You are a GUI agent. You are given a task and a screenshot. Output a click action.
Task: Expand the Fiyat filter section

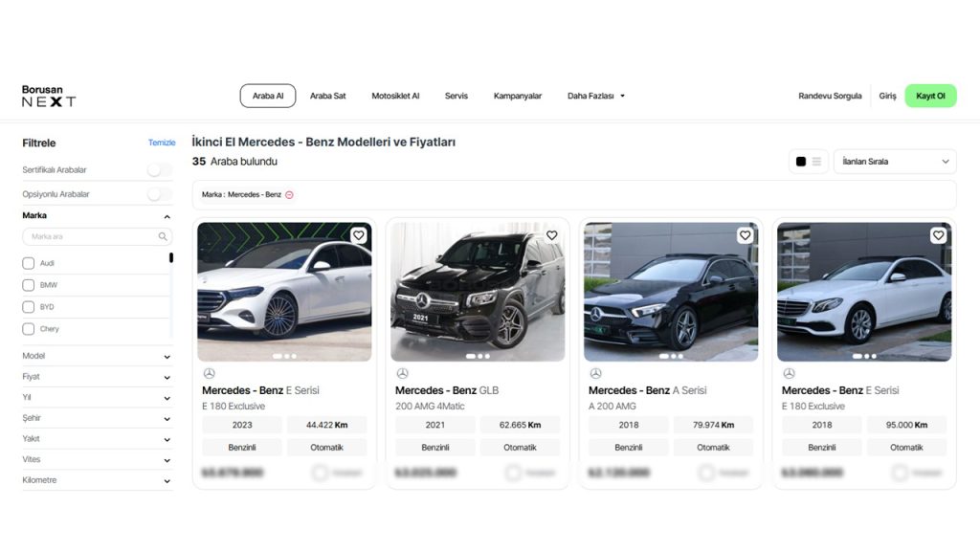96,376
